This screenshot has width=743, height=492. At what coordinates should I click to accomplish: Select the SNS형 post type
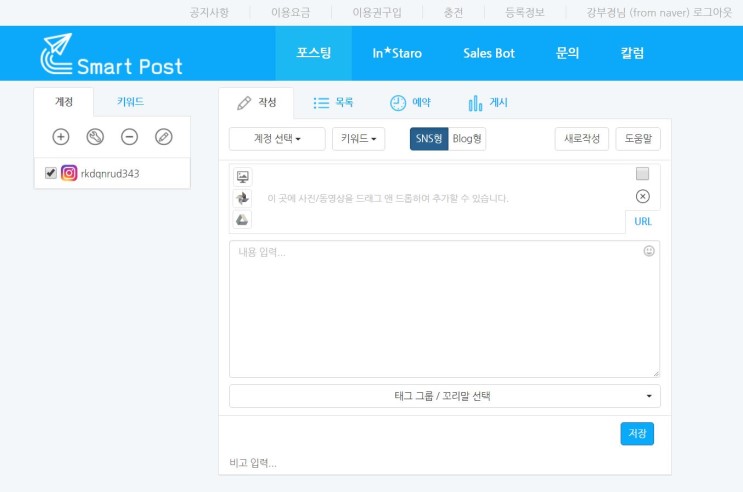(429, 139)
